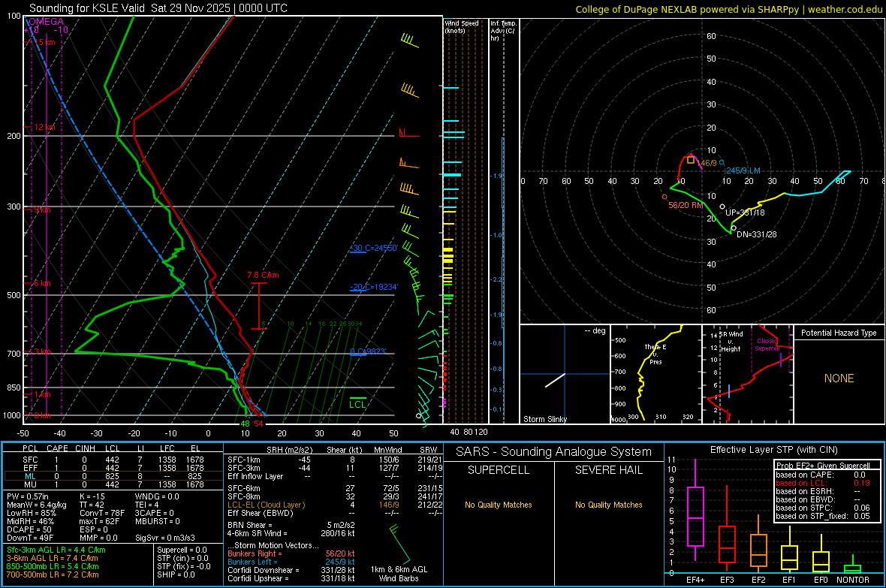Click the '-20 C=19234'' height label

374,287
